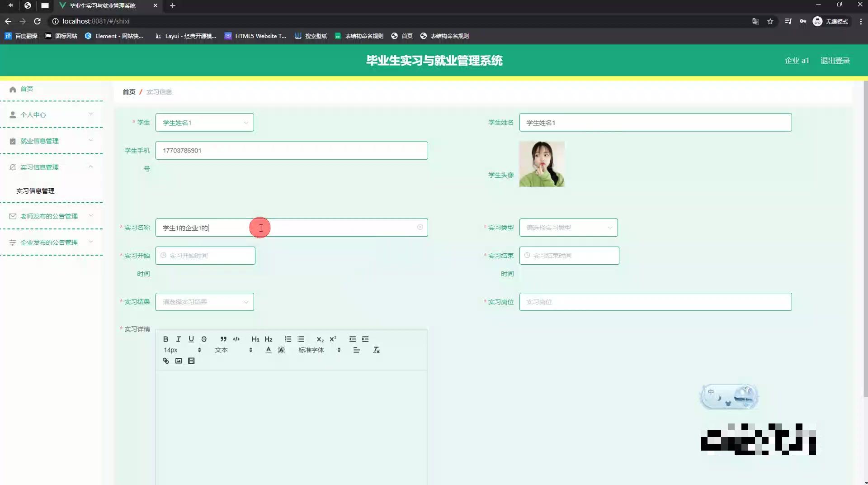This screenshot has width=868, height=485.
Task: Click the 企业 a1 user label
Action: click(797, 60)
